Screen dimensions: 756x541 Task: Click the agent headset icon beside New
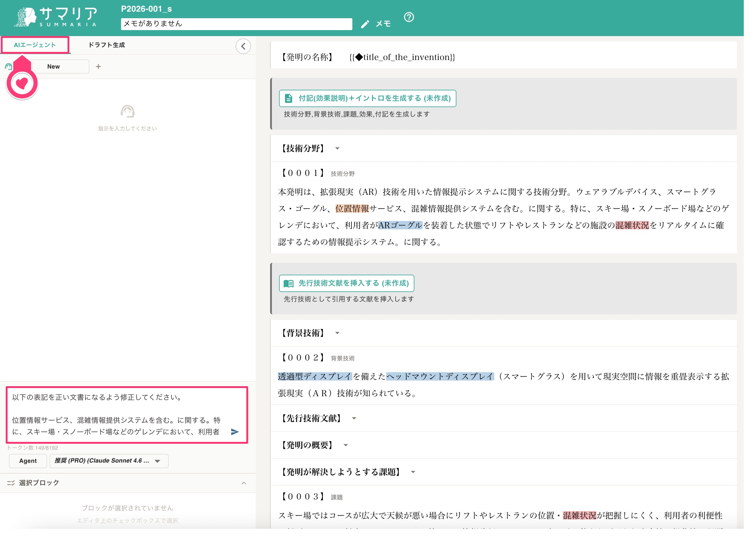(9, 67)
